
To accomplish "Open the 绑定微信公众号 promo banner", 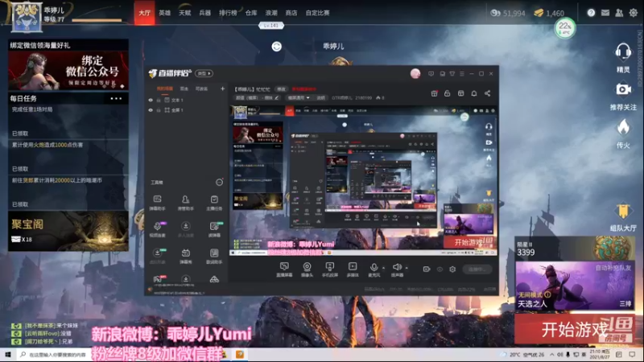I will coord(68,71).
